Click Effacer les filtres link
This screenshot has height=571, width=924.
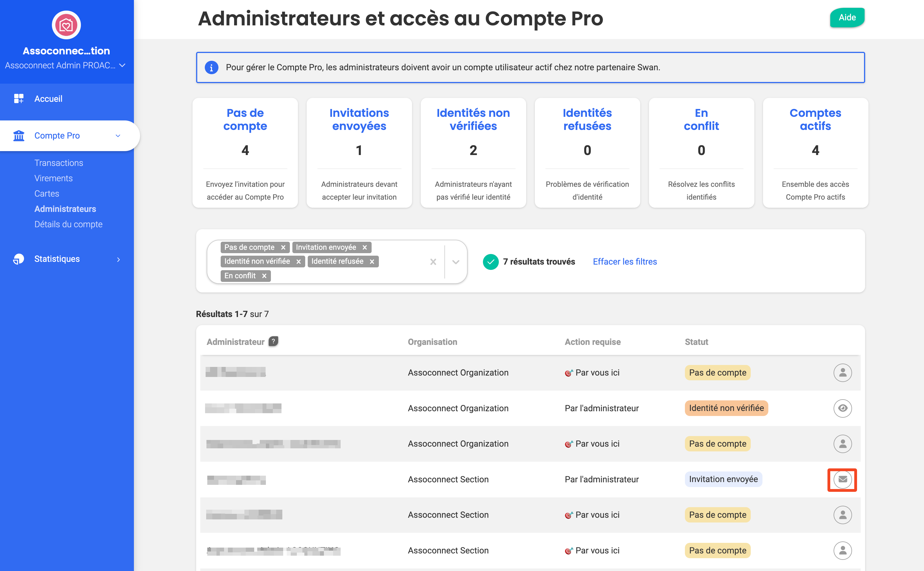[x=625, y=262]
